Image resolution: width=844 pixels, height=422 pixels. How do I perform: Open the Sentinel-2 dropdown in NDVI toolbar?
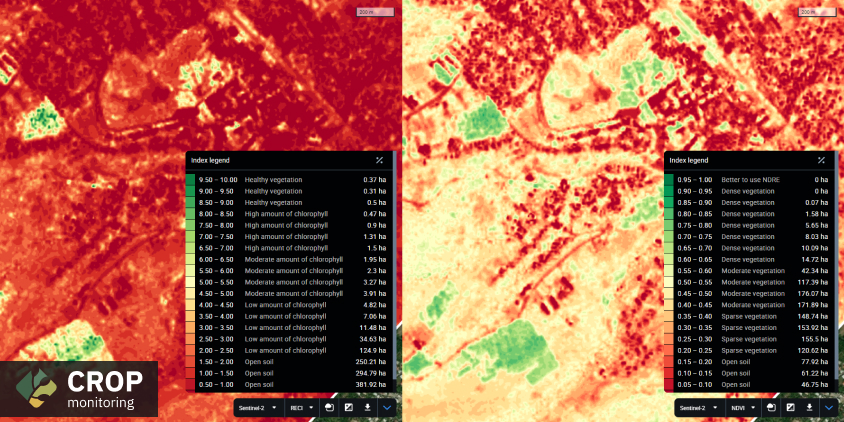point(700,407)
